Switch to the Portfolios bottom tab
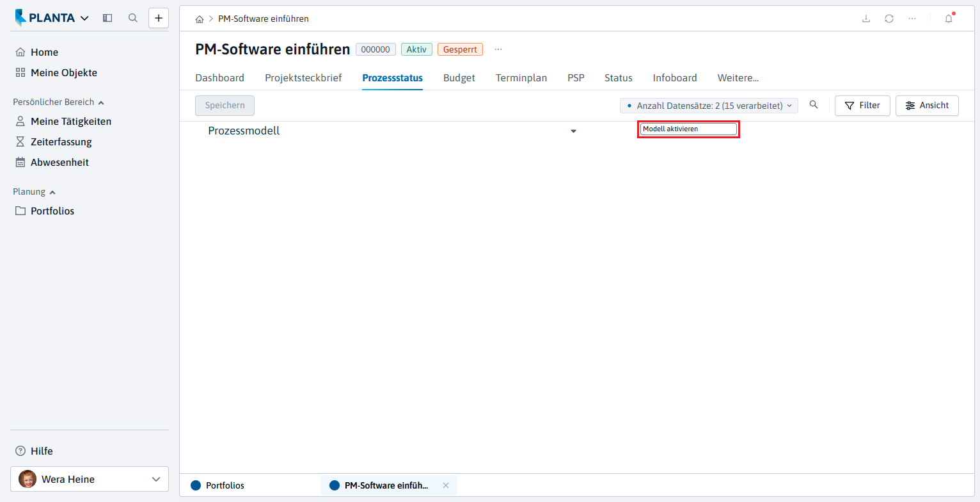The width and height of the screenshot is (980, 502). (x=217, y=485)
